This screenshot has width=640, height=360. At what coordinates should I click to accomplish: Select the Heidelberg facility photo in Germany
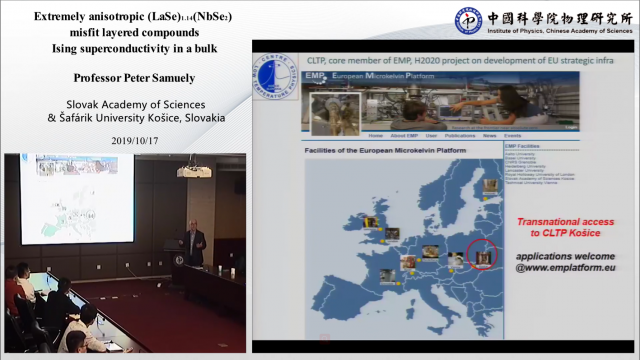[430, 253]
